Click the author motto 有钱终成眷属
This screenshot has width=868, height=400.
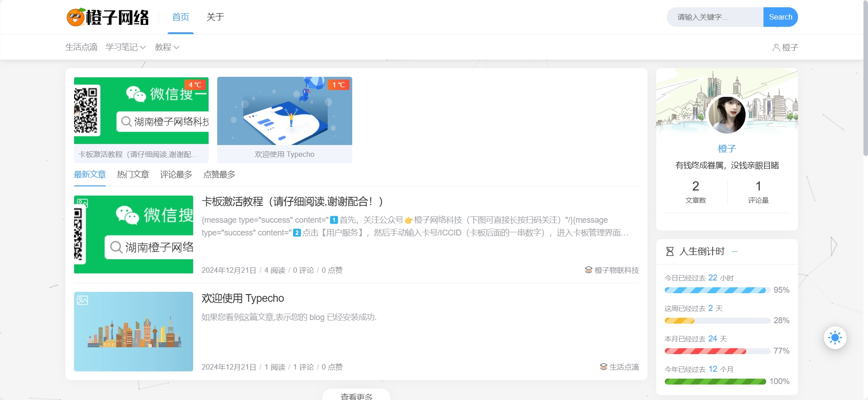coord(727,165)
